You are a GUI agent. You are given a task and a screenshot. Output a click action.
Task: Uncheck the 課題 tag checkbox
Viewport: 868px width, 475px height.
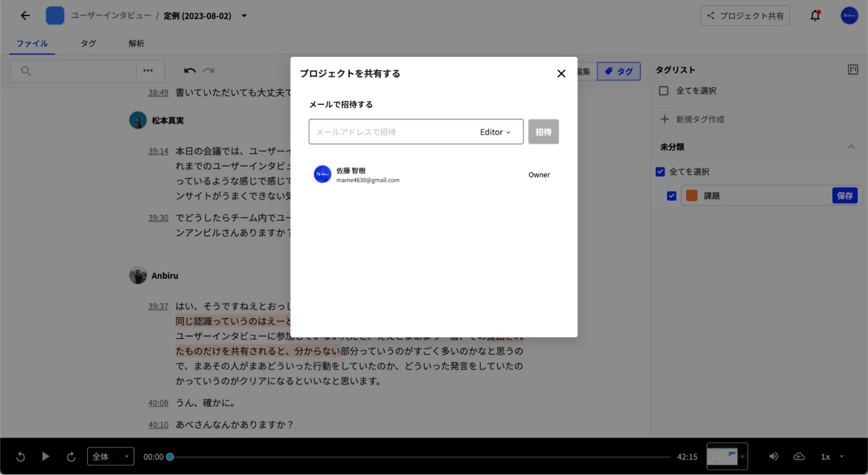point(671,196)
